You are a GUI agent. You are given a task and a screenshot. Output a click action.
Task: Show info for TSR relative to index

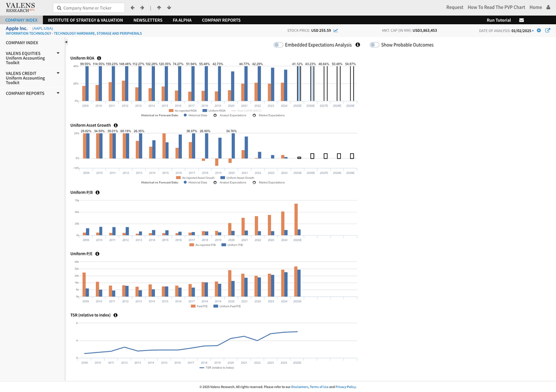pos(115,315)
